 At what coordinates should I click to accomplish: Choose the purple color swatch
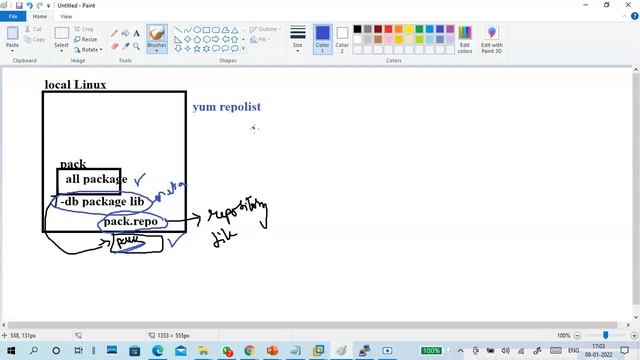tap(450, 29)
